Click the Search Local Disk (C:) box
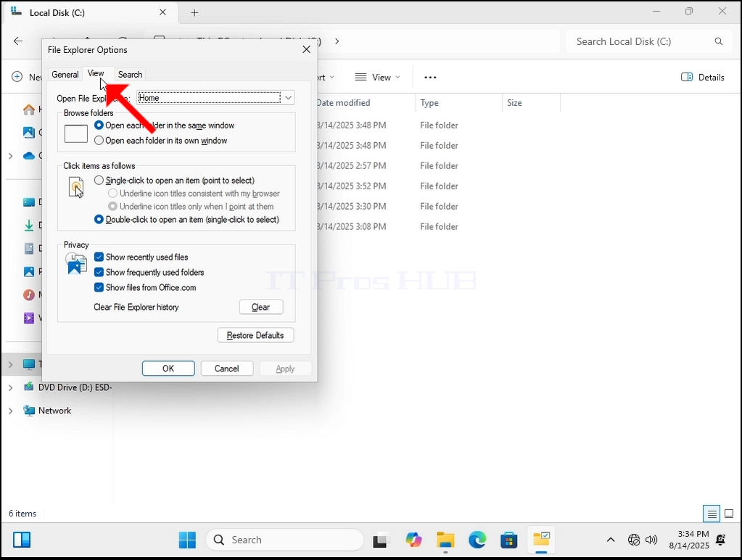Screen dimensions: 742x560 (648, 41)
